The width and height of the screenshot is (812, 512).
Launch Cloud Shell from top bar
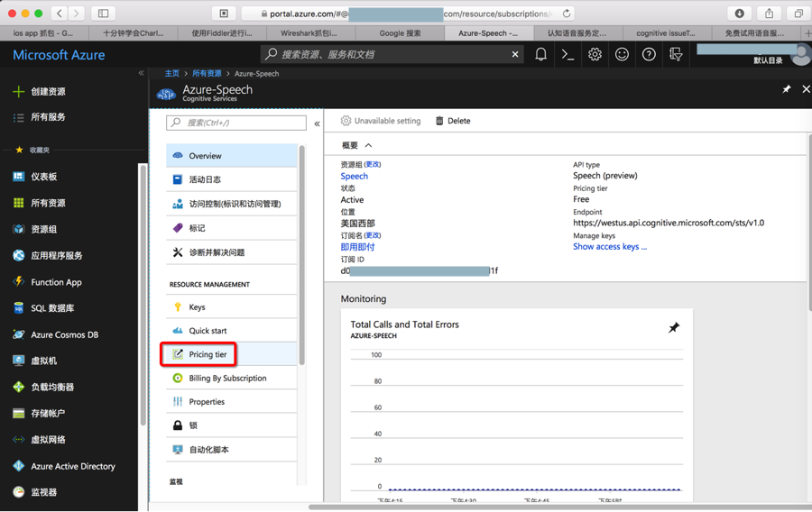567,55
